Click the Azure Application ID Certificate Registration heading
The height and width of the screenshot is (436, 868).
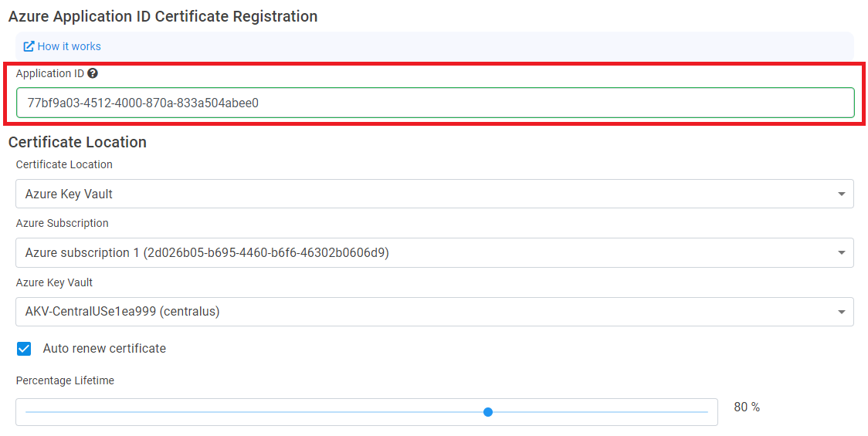tap(163, 17)
